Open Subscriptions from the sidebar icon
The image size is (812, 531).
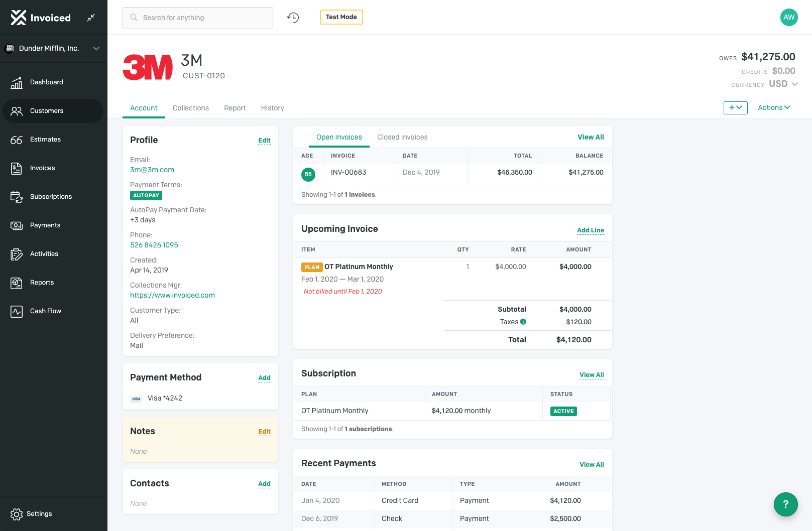tap(17, 197)
